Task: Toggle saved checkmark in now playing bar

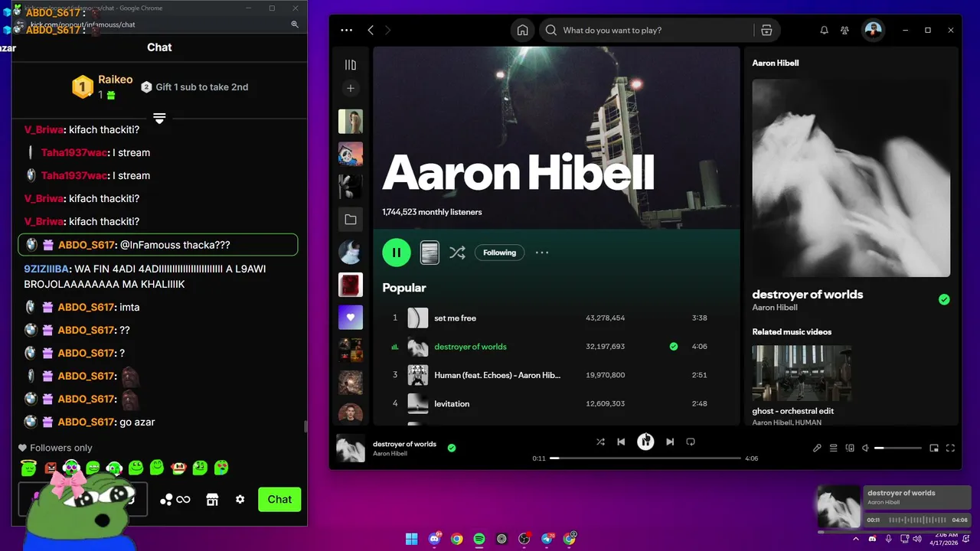Action: [x=452, y=448]
